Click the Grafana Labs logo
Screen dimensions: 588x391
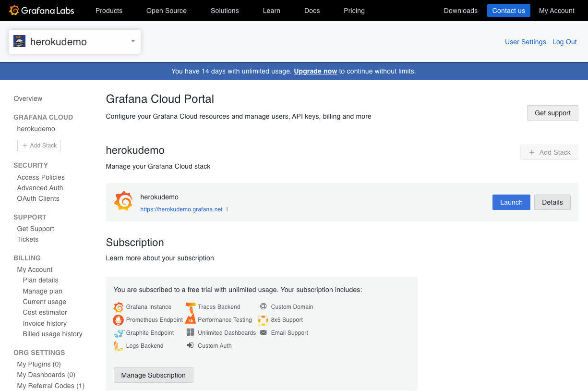[x=42, y=10]
